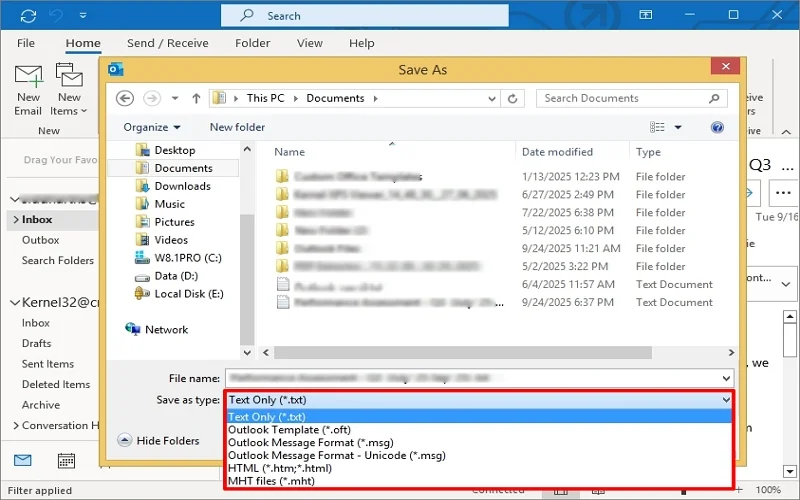The image size is (800, 500).
Task: Open the Quick Access Toolbar customize arrow
Action: pos(83,15)
